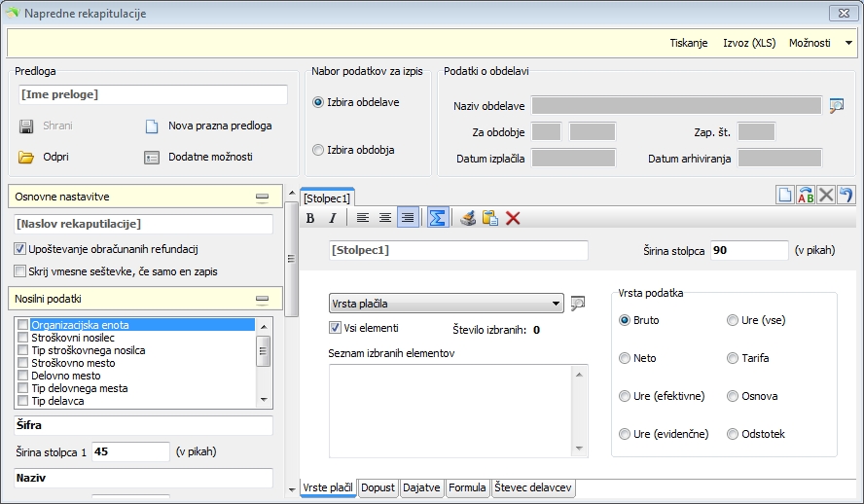The height and width of the screenshot is (504, 864).
Task: Click the Širina stolpca input field with 90
Action: point(747,250)
